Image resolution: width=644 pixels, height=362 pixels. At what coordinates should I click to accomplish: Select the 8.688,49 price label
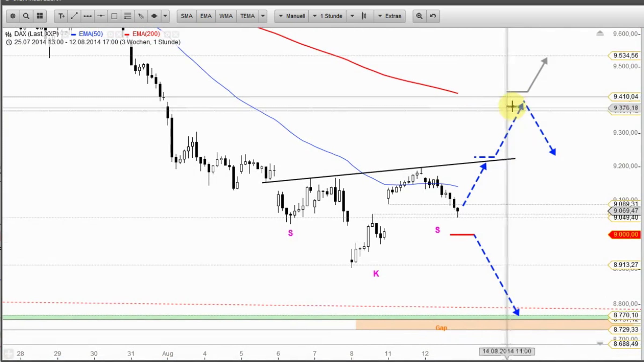624,344
